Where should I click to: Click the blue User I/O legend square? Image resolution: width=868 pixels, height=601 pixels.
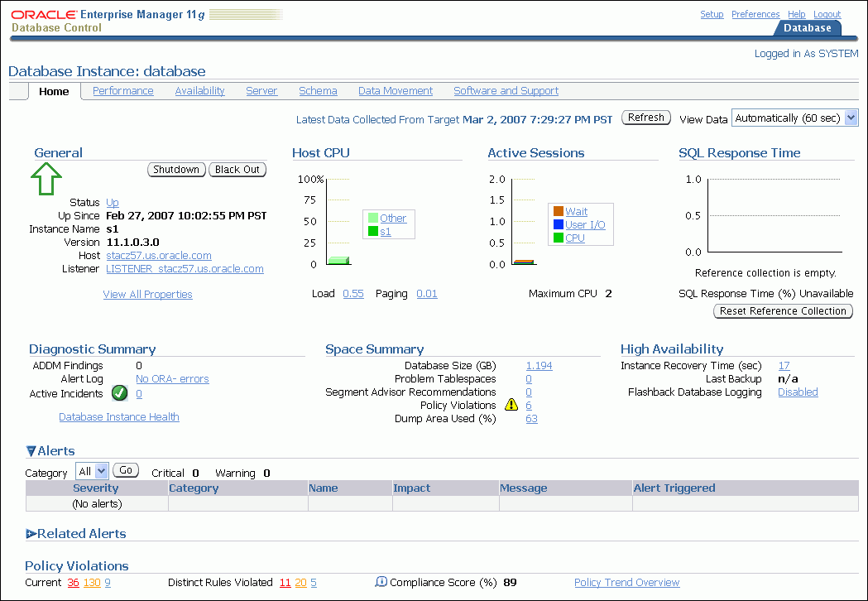pyautogui.click(x=558, y=224)
